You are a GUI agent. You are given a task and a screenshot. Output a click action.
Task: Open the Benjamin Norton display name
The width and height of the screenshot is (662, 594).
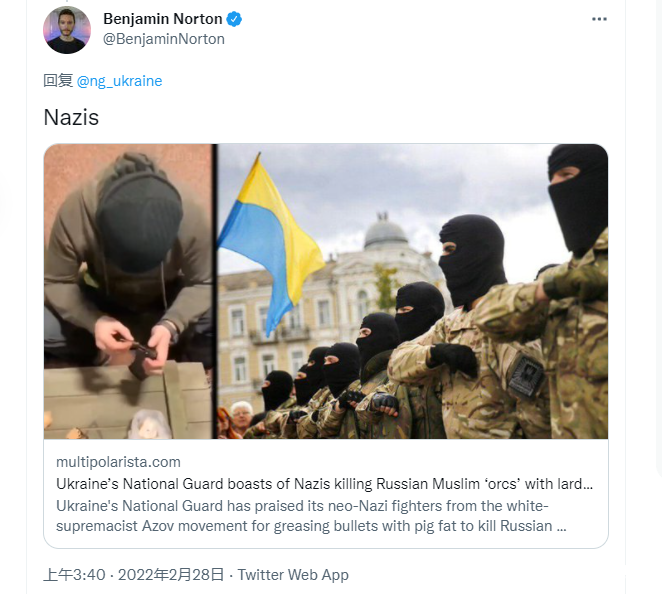(163, 19)
